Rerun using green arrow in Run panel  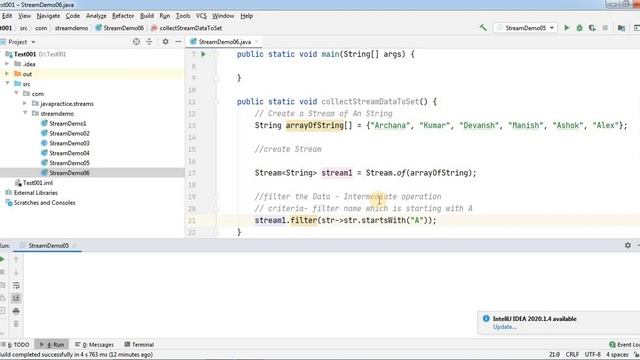pyautogui.click(x=2, y=259)
